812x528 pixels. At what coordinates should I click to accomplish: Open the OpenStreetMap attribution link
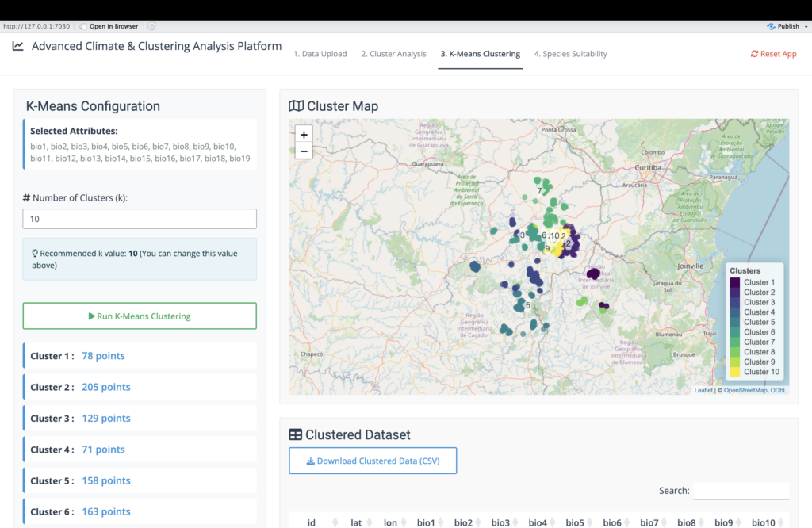click(745, 390)
